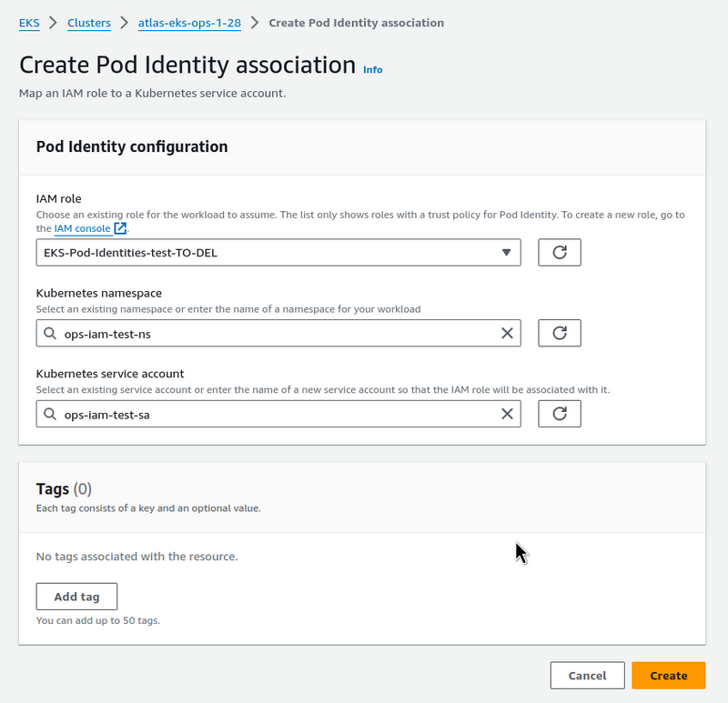Click the search icon in service account field

(x=50, y=414)
